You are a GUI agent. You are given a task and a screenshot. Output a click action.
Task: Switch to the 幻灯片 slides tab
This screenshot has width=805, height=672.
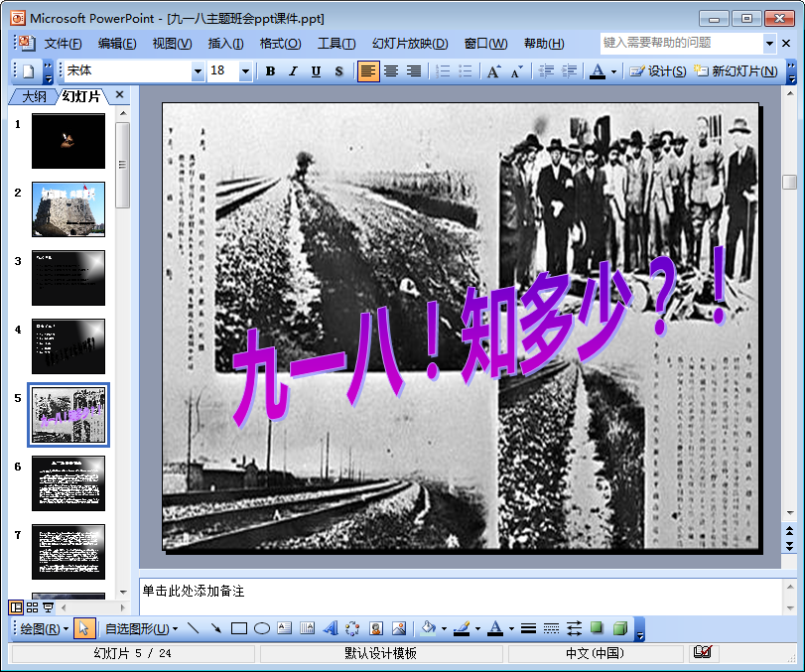tap(81, 96)
